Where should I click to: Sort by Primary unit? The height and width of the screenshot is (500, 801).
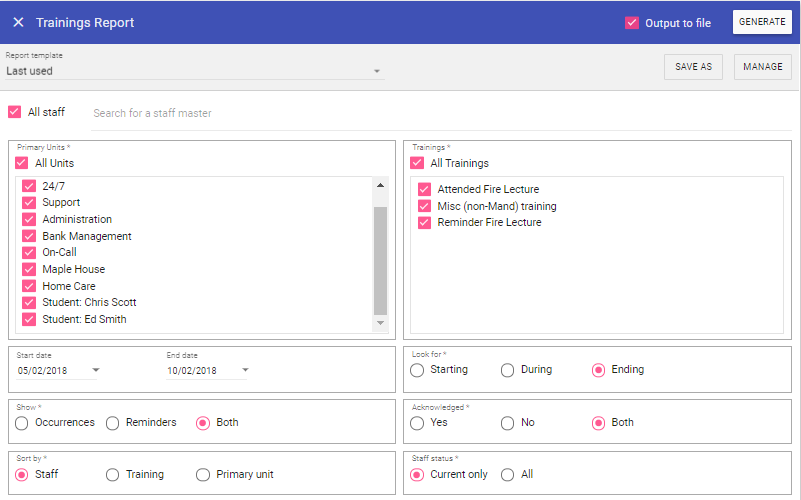(x=203, y=475)
